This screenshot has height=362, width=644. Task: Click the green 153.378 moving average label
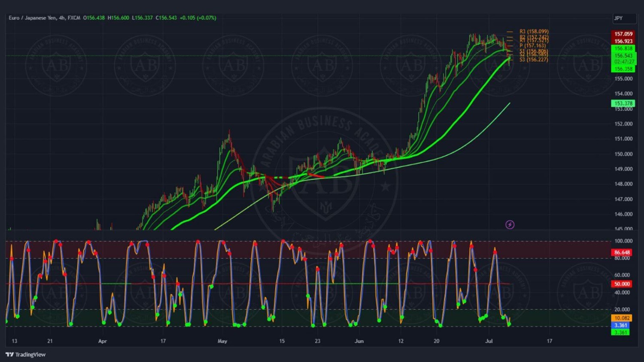coord(623,103)
